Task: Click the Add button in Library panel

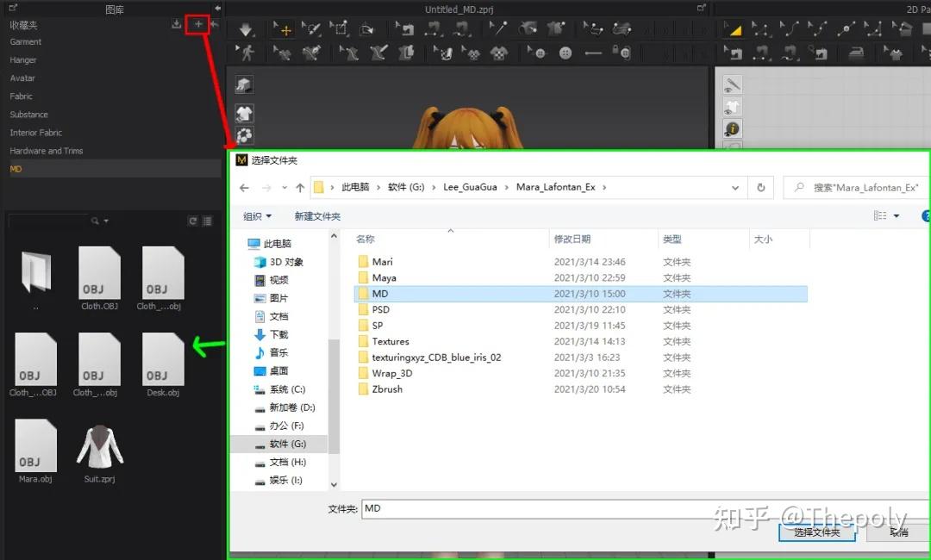Action: 197,26
